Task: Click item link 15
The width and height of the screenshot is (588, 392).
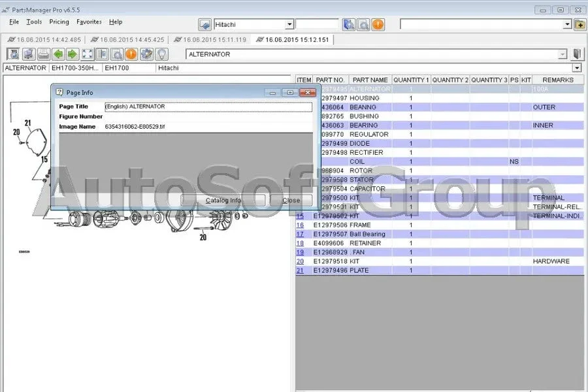Action: tap(300, 216)
